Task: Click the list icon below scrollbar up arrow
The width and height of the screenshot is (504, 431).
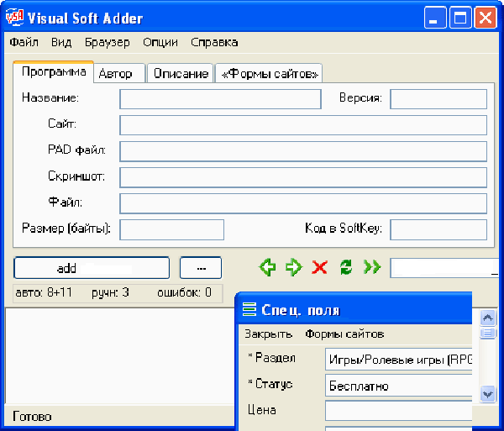Action: [487, 333]
